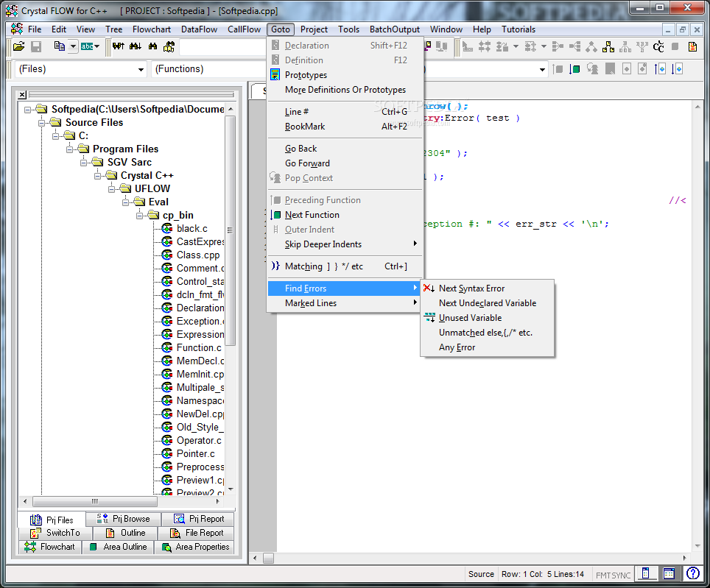The height and width of the screenshot is (588, 710).
Task: Switch to the Area Outline tab
Action: pos(118,547)
